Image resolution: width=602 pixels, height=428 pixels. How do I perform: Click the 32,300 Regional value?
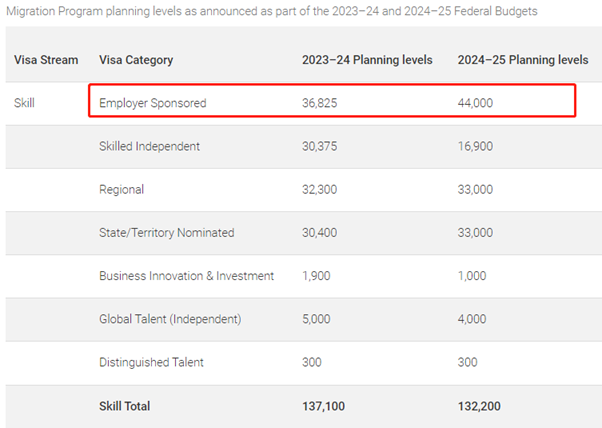point(321,189)
